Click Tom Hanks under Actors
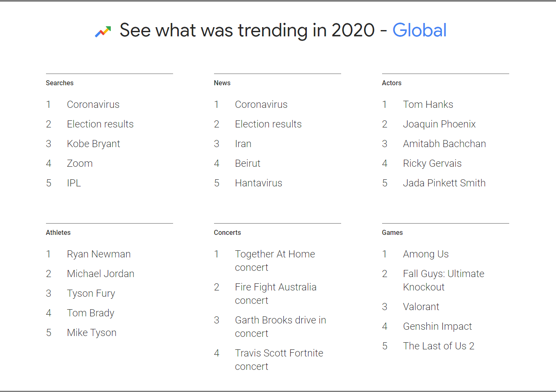The width and height of the screenshot is (556, 392). [x=428, y=104]
